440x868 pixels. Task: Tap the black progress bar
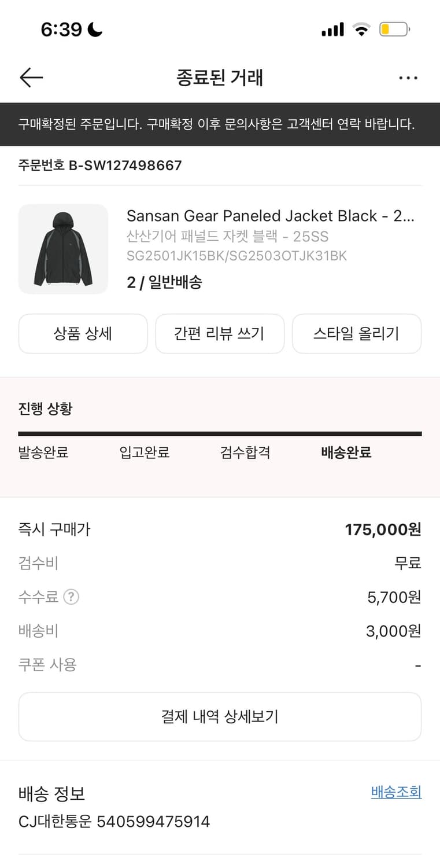coord(220,433)
